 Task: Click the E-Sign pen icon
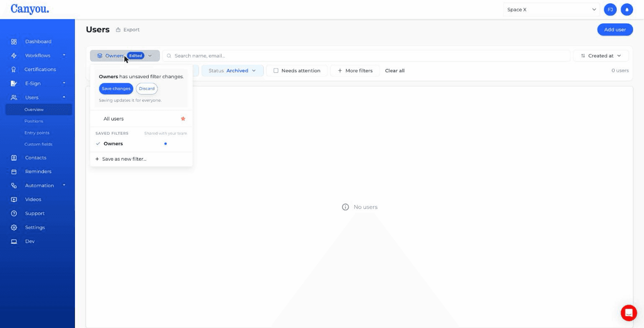[14, 83]
